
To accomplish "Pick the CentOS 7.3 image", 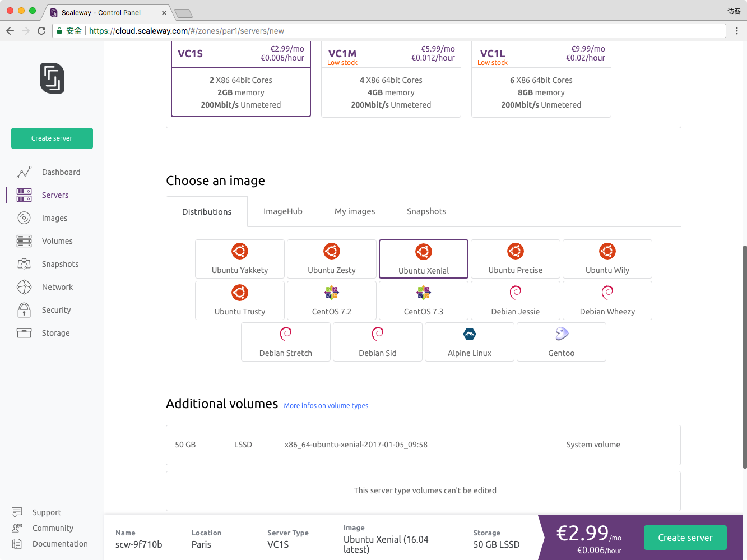I will click(424, 300).
